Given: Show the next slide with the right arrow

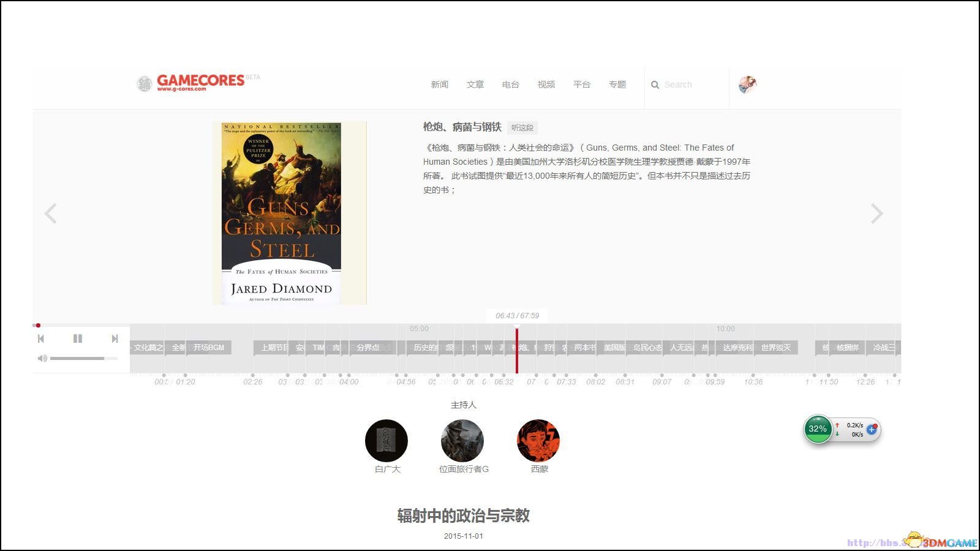Looking at the screenshot, I should [876, 214].
